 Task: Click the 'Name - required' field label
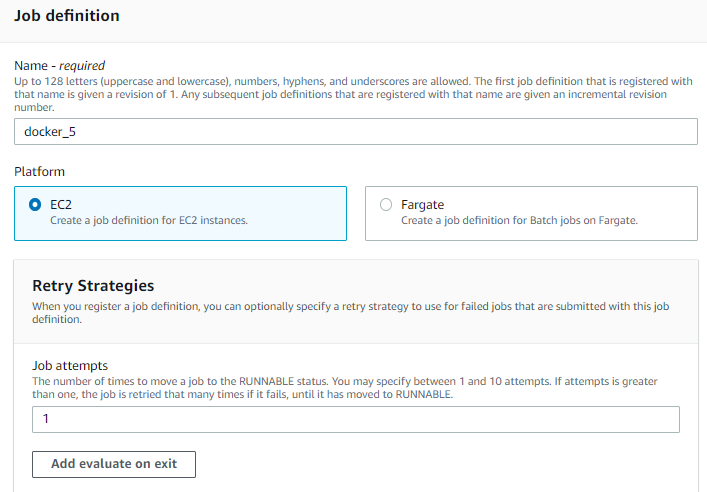pyautogui.click(x=60, y=66)
